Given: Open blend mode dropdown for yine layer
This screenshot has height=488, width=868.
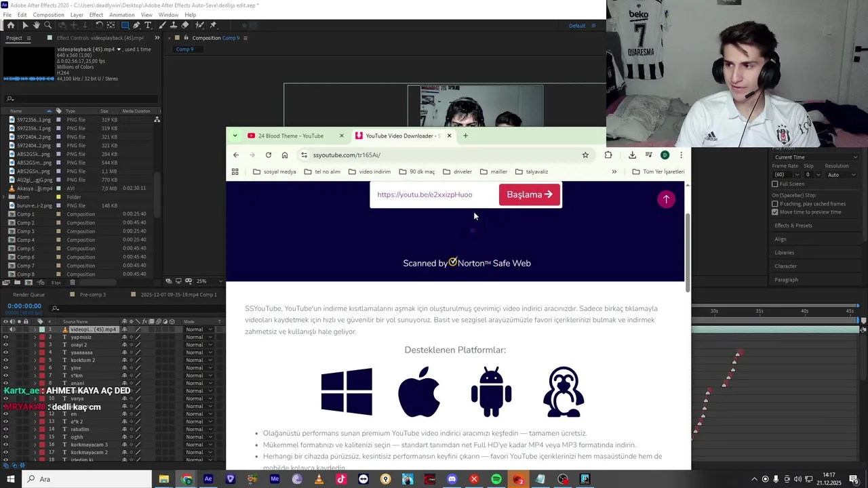Looking at the screenshot, I should [199, 367].
